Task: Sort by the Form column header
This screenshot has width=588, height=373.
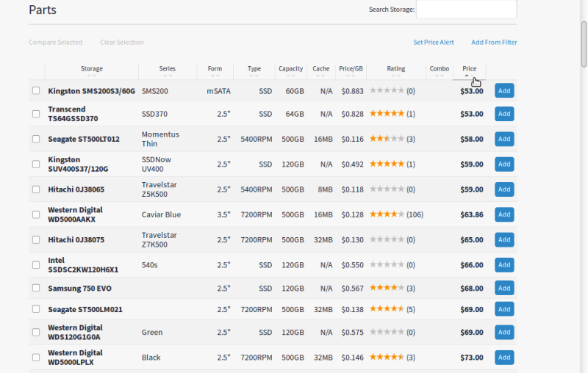Action: click(215, 69)
